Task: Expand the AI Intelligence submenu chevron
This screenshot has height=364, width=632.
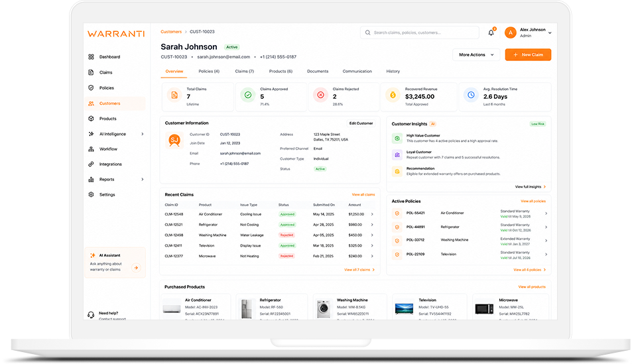Action: click(143, 134)
